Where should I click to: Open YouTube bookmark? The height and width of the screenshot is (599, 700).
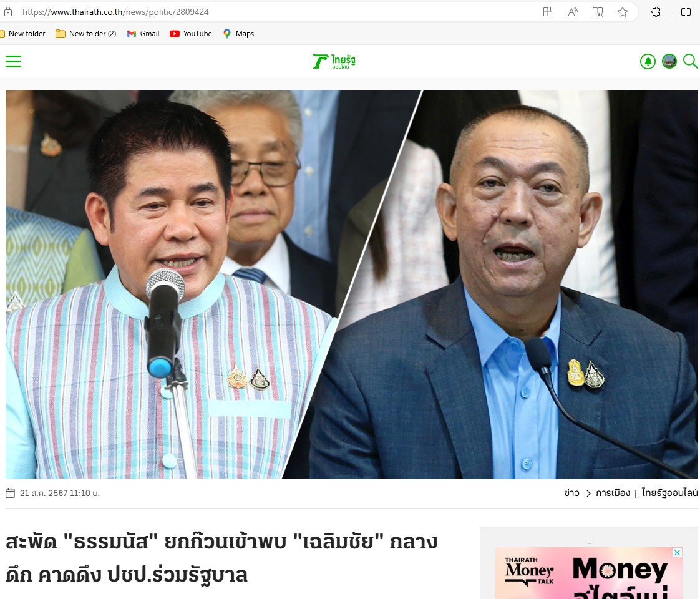[x=191, y=34]
